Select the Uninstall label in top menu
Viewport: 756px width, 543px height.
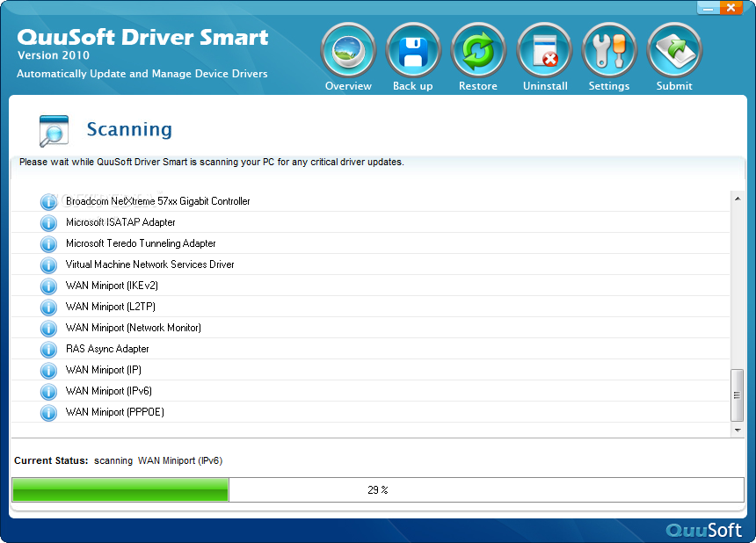click(545, 86)
